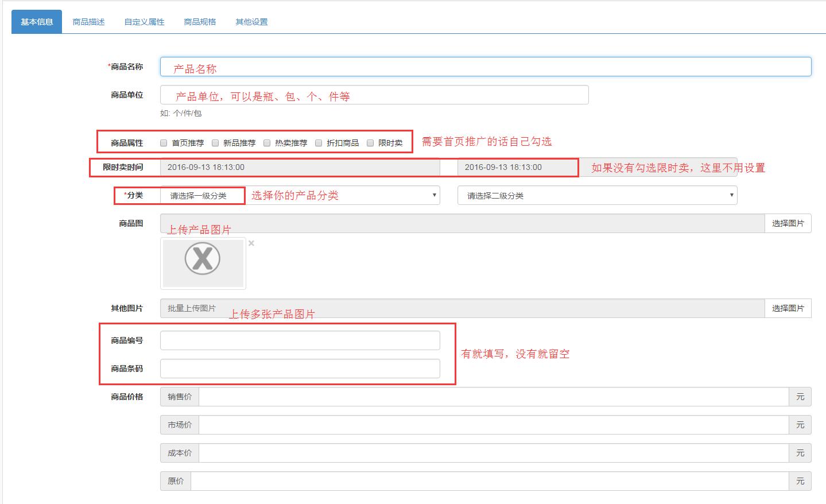Click the uploaded product image thumbnail
Screen dimensions: 826x504
click(203, 263)
